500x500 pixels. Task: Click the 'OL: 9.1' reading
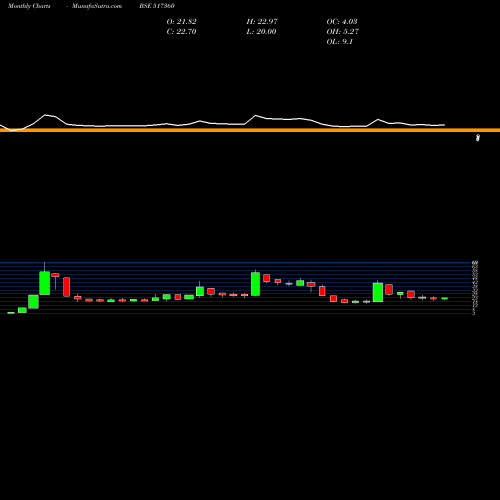(x=340, y=42)
